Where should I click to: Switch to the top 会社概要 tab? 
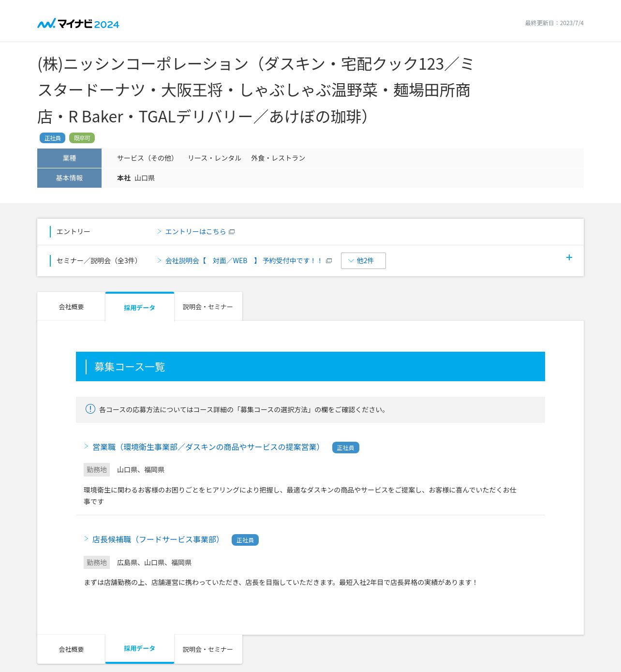click(71, 306)
